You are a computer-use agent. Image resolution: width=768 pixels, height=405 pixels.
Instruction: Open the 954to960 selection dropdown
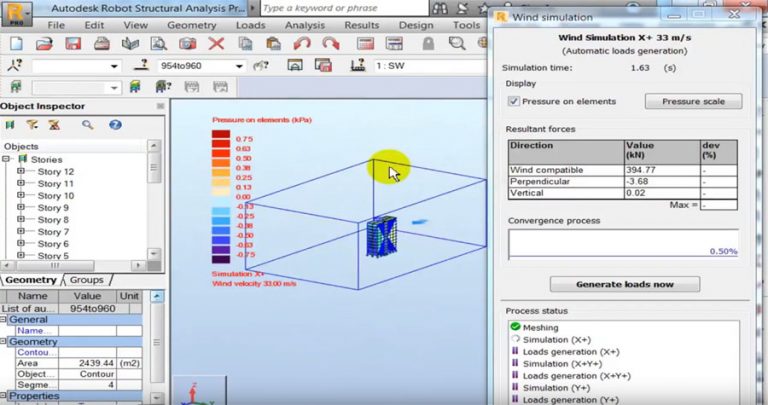click(x=239, y=66)
